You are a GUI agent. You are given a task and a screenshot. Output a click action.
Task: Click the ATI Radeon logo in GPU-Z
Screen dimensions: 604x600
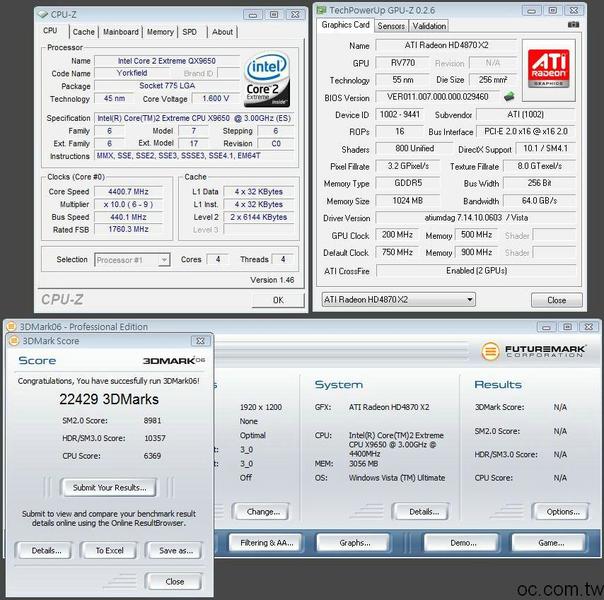pyautogui.click(x=549, y=69)
